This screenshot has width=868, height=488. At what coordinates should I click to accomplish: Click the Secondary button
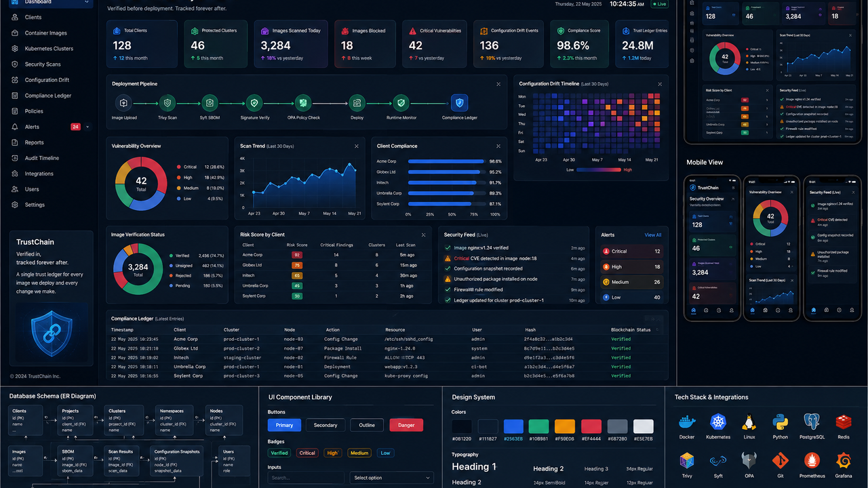[325, 425]
